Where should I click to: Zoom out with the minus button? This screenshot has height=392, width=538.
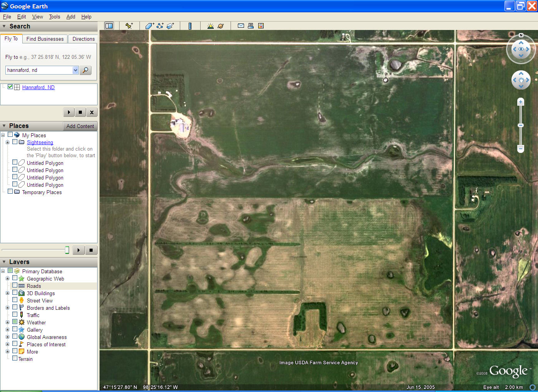tap(521, 148)
